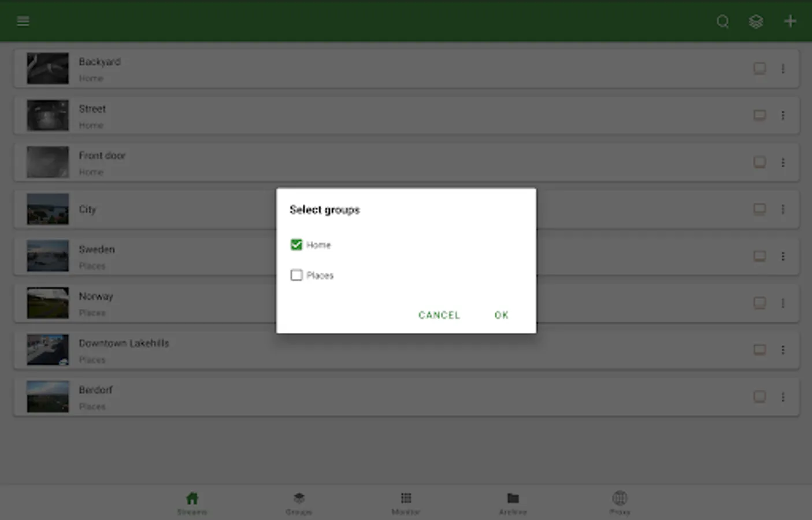Tick the select box for Street stream
Screen dimensions: 812x520
tap(759, 116)
